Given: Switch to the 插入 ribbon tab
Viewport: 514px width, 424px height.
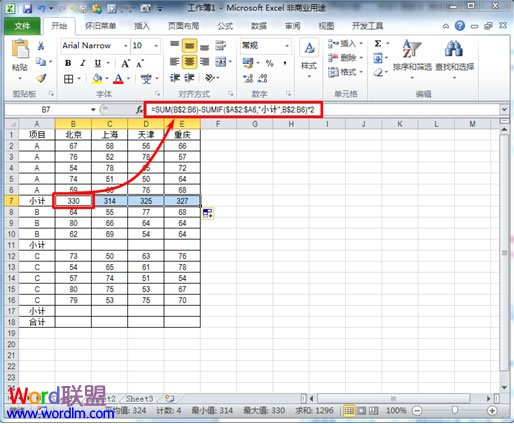Looking at the screenshot, I should click(142, 26).
